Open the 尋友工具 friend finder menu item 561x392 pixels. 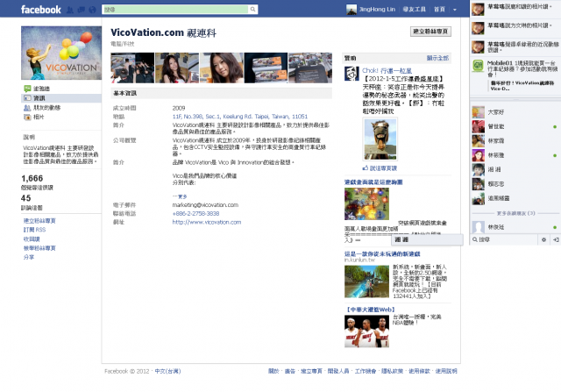[x=415, y=10]
